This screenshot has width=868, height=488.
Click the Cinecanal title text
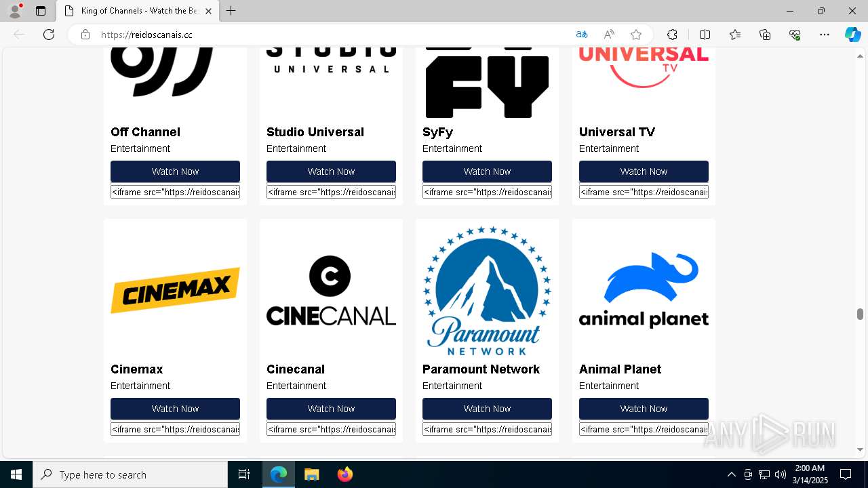pos(296,369)
